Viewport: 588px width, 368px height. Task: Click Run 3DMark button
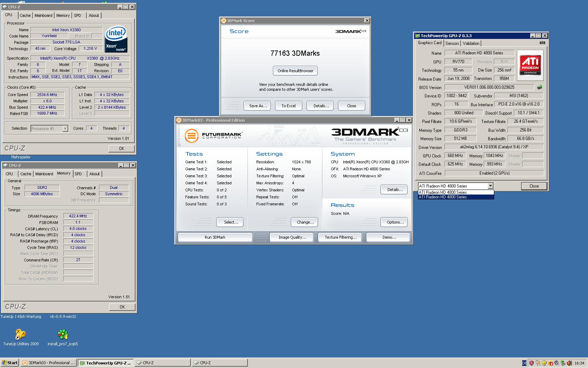215,237
